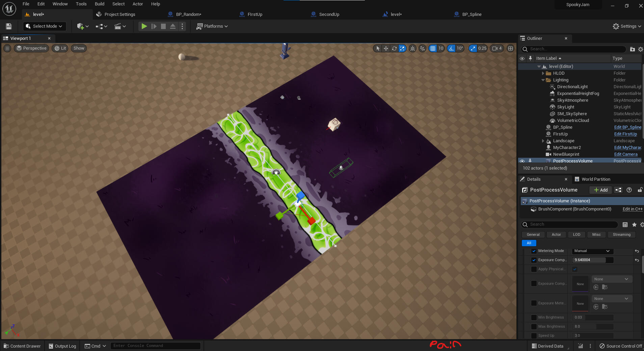Screen dimensions: 644x351
Task: Click the Exposure Compensation 9.640004 slider
Action: 592,260
